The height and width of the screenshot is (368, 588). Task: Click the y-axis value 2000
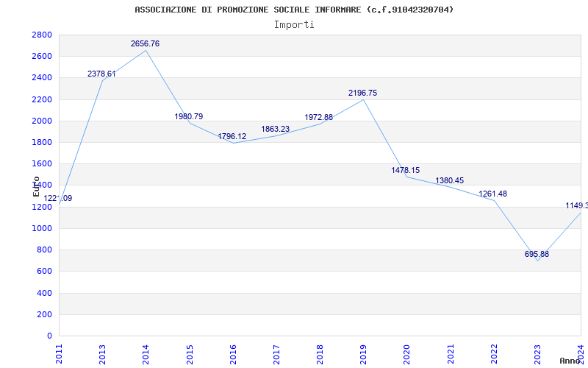pos(42,121)
